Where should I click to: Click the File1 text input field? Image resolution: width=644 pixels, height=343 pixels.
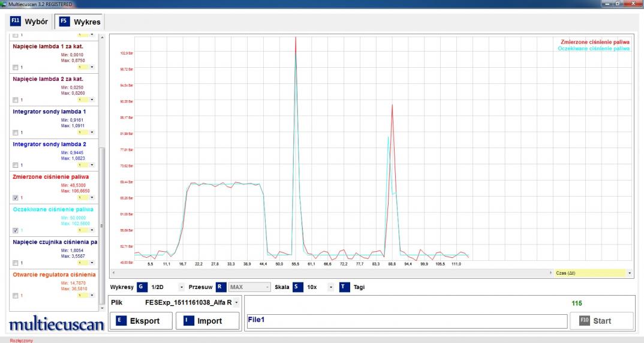tap(407, 321)
